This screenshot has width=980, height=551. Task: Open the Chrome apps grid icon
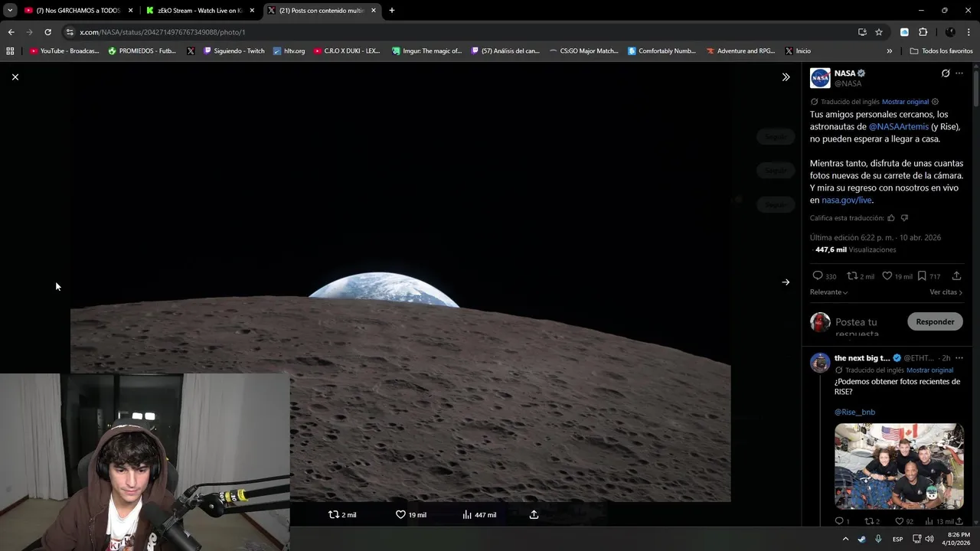tap(10, 51)
